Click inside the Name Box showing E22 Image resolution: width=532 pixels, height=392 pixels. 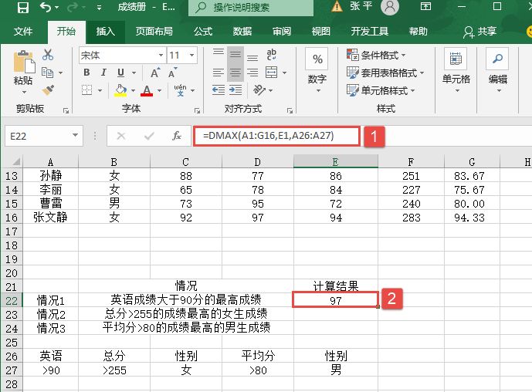click(x=37, y=136)
